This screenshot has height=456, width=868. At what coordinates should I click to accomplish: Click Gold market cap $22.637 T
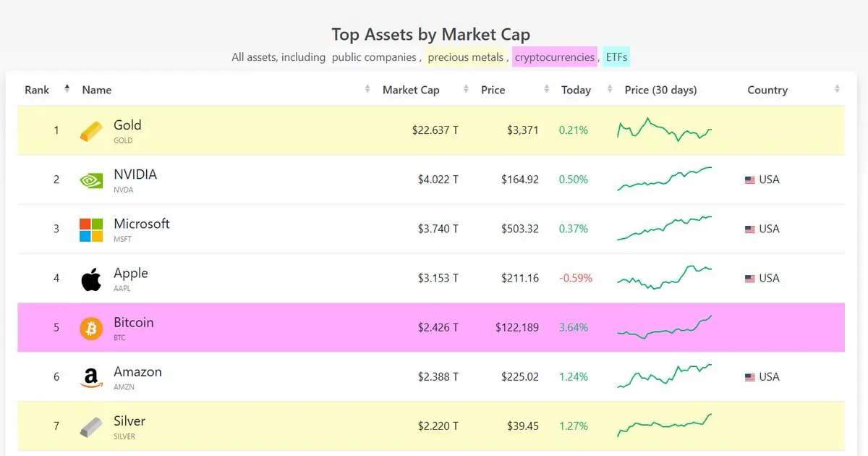[435, 130]
